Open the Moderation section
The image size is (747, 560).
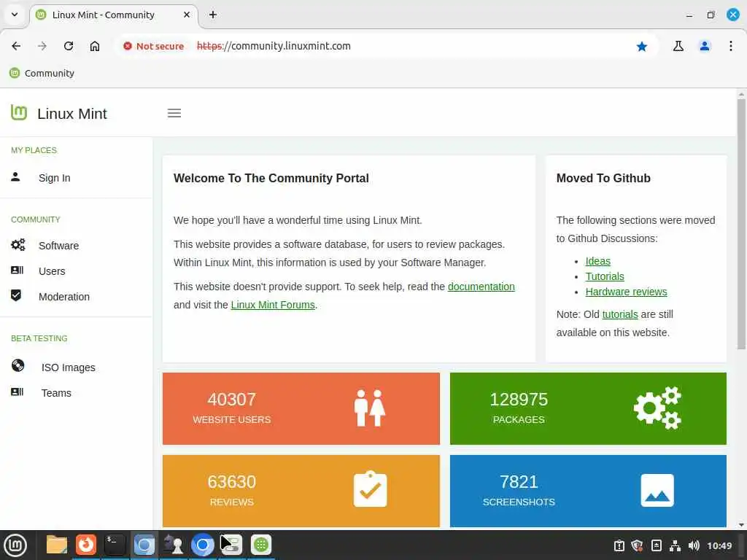pyautogui.click(x=64, y=297)
